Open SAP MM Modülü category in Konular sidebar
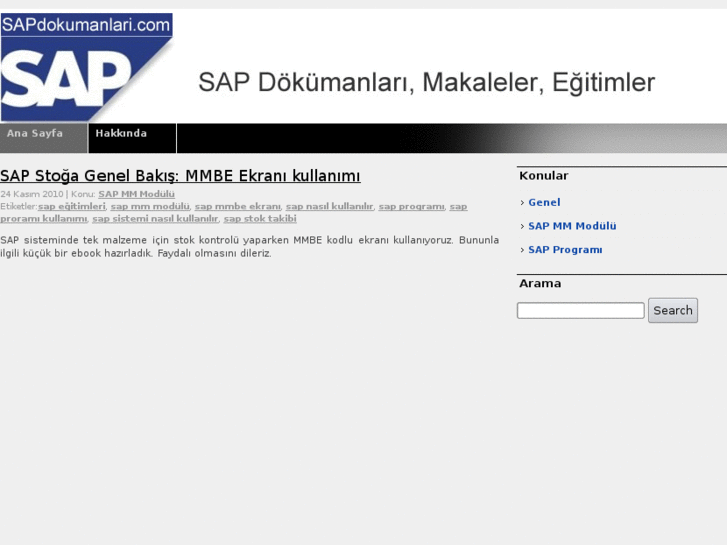The image size is (727, 545). (572, 226)
